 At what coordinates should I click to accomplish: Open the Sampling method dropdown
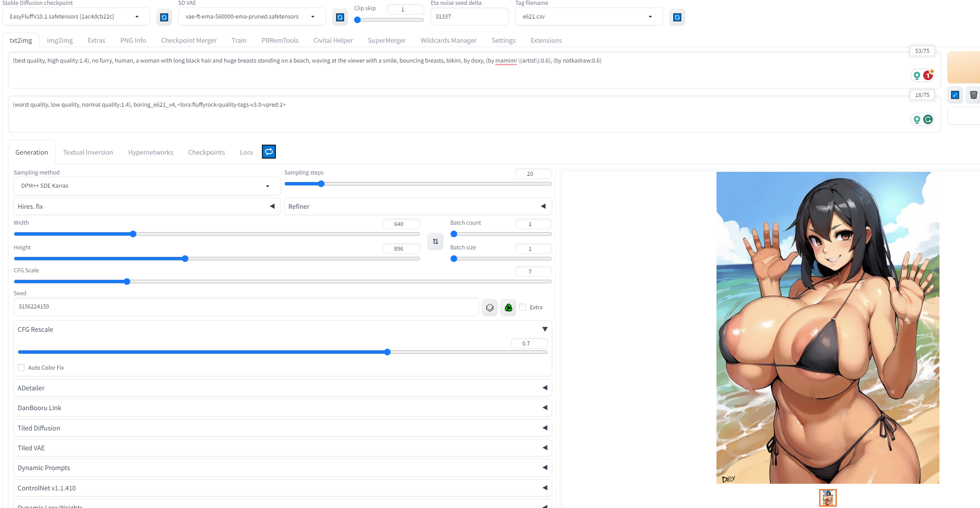(x=147, y=186)
